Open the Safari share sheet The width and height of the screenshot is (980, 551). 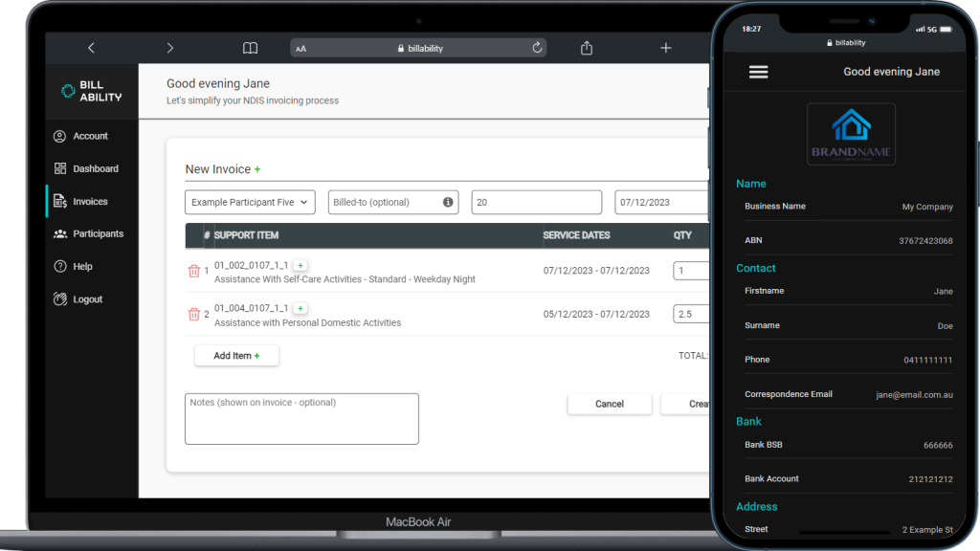(586, 47)
